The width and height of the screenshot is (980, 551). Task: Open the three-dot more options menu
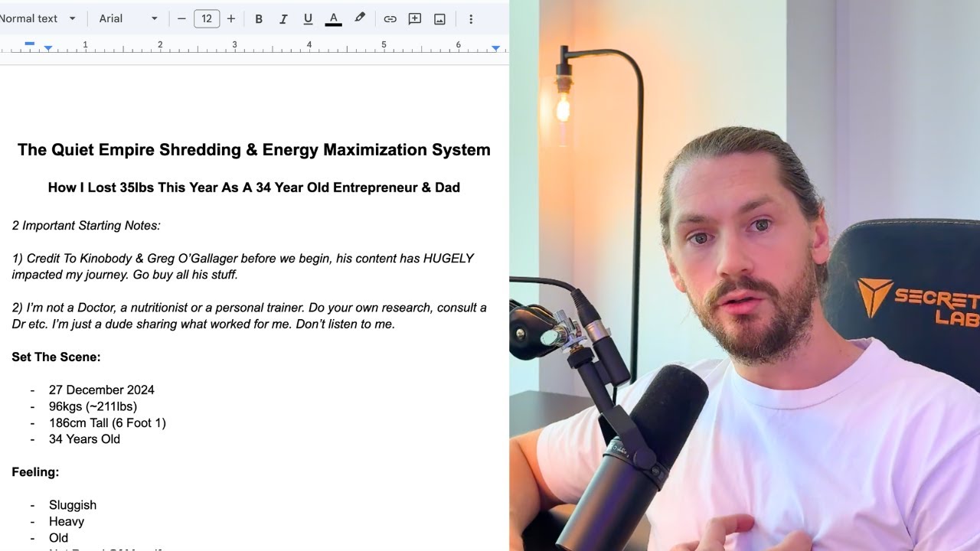[x=471, y=18]
